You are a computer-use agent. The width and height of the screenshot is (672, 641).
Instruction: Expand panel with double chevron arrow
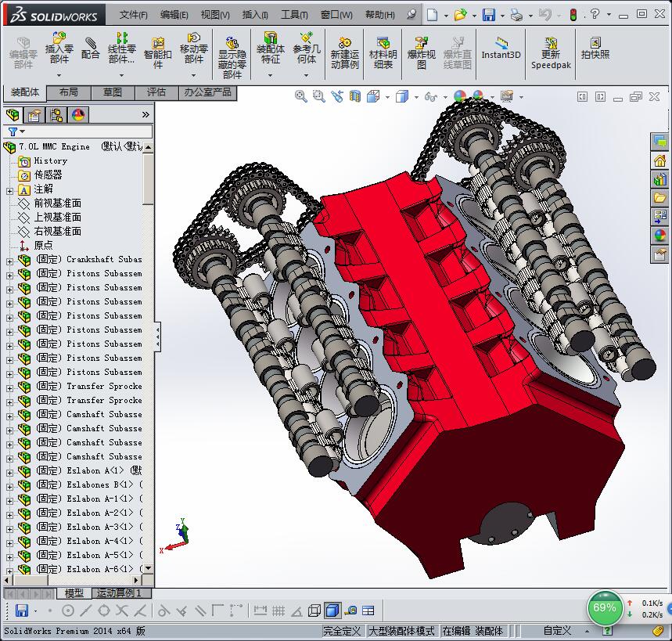(146, 115)
